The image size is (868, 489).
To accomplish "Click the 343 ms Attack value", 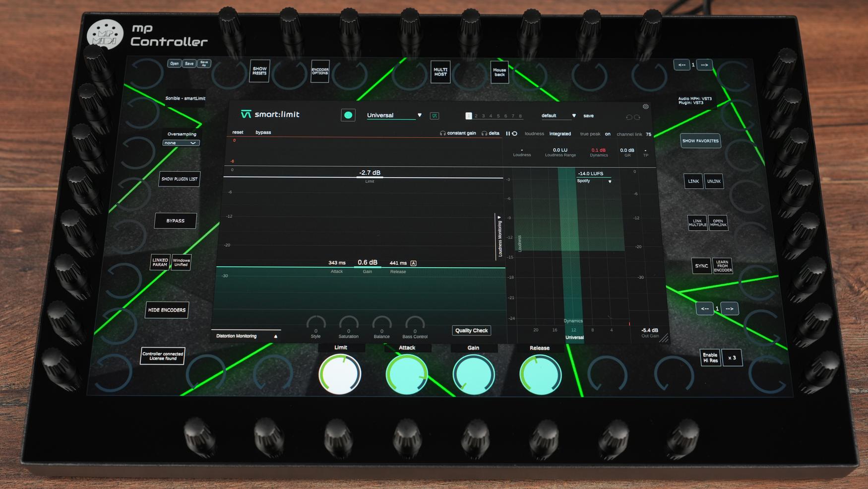I will click(x=337, y=263).
